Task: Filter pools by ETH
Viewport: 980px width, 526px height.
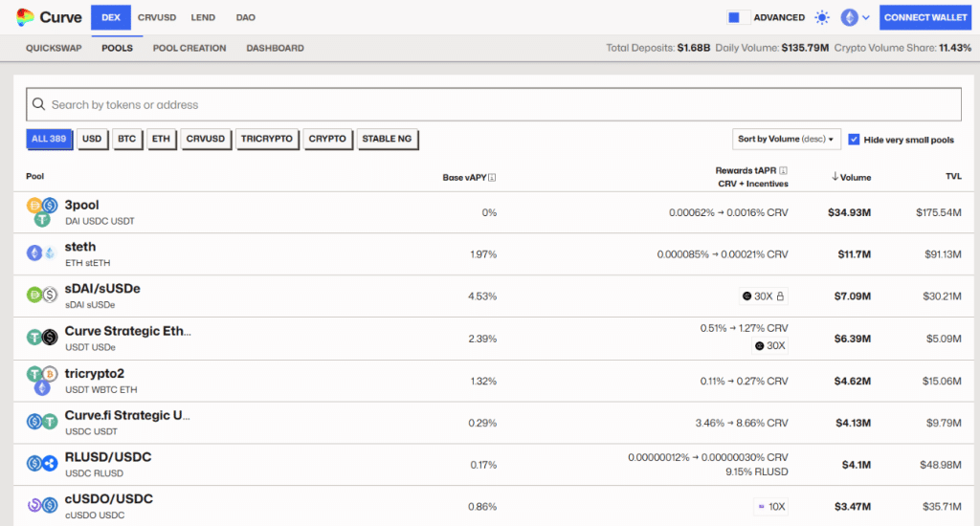Action: 161,139
